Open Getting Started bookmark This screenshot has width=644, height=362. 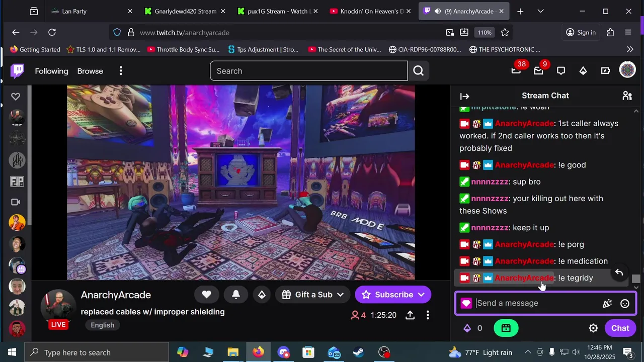pyautogui.click(x=35, y=49)
